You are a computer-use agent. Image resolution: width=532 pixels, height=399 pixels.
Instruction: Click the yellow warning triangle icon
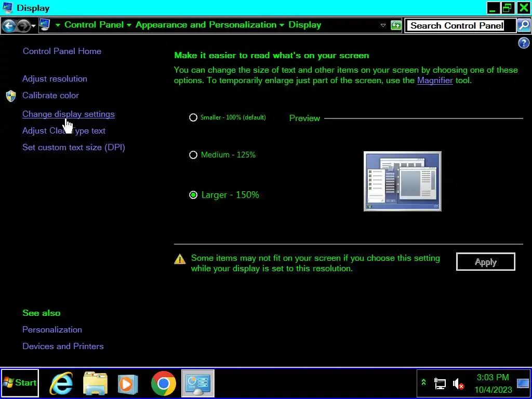pos(180,259)
